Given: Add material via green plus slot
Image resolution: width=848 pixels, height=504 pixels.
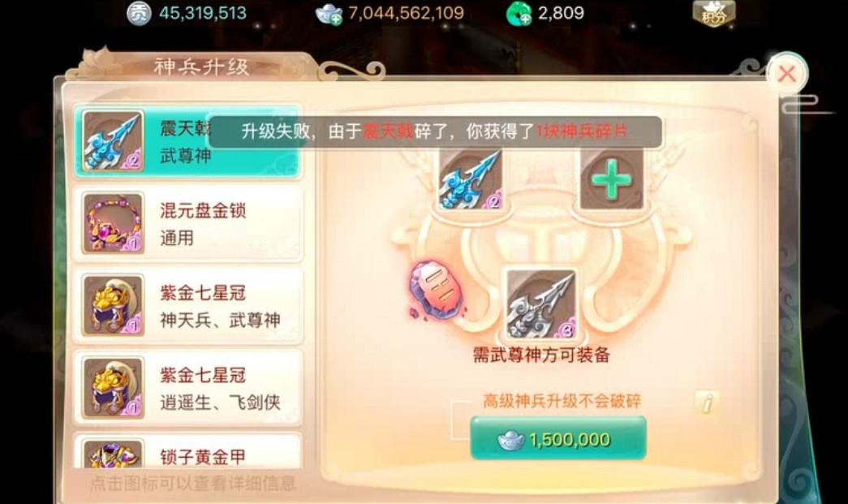Looking at the screenshot, I should coord(612,179).
